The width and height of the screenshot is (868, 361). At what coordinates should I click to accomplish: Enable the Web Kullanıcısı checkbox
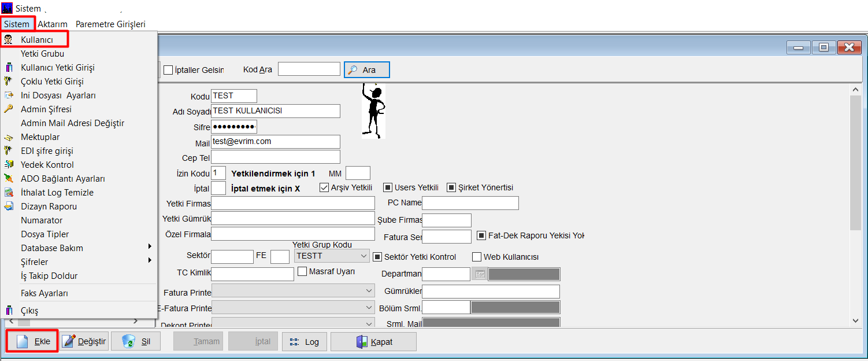tap(477, 257)
